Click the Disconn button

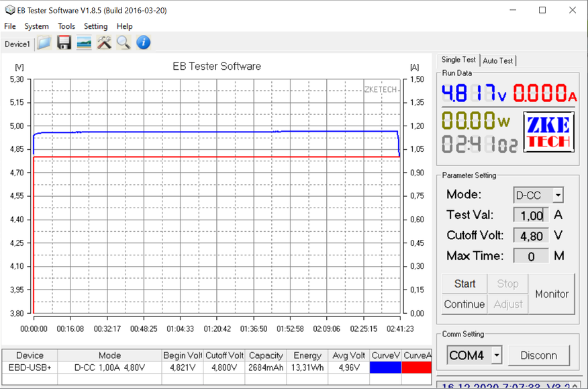click(539, 355)
